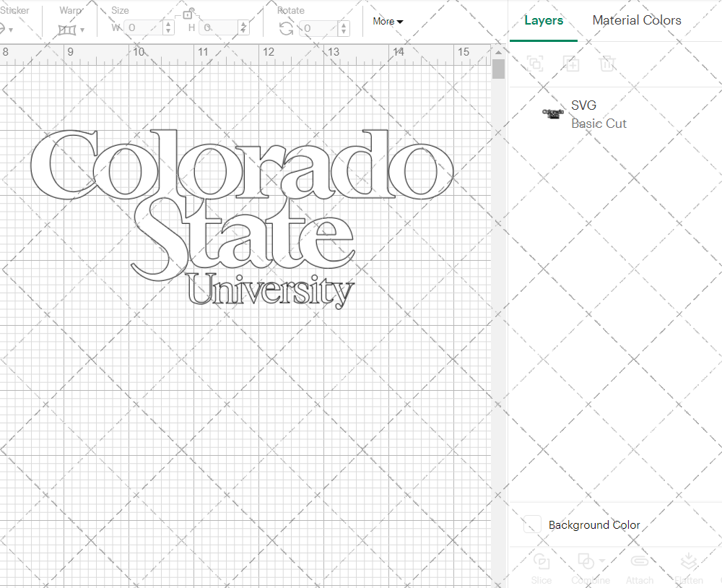
Task: Select the Colorado State University design on canvas
Action: (x=242, y=219)
